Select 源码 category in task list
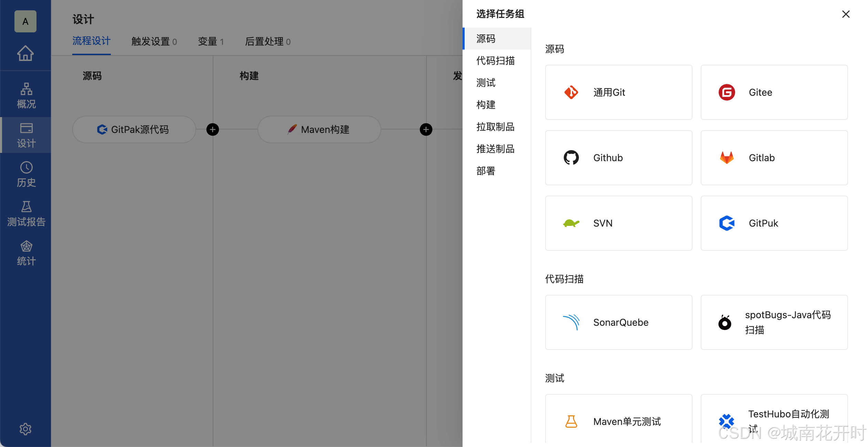The image size is (868, 447). click(x=497, y=39)
